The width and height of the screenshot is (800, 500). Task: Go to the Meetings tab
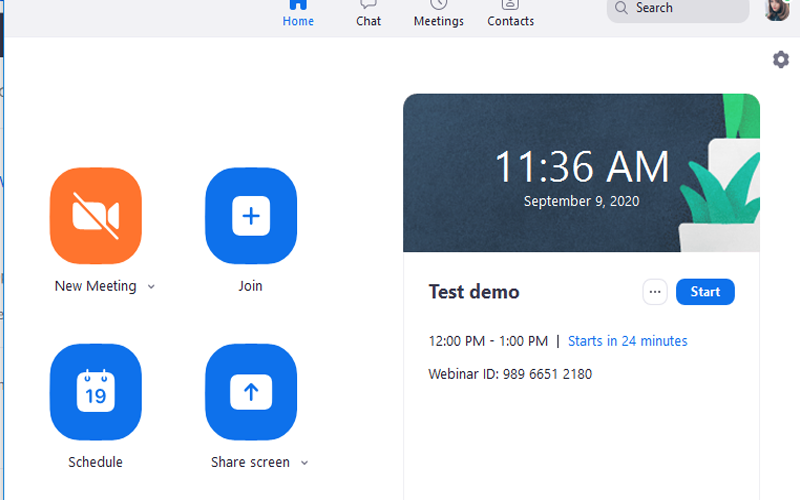[439, 14]
